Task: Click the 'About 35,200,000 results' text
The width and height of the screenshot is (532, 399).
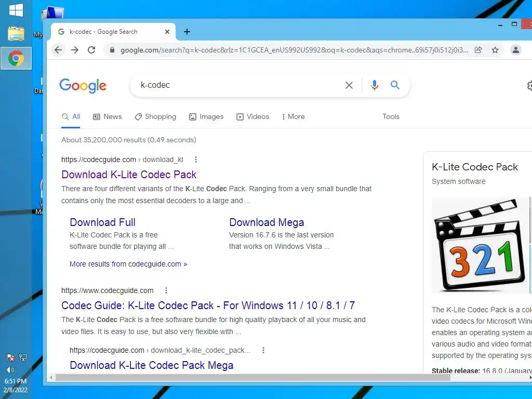Action: point(129,140)
